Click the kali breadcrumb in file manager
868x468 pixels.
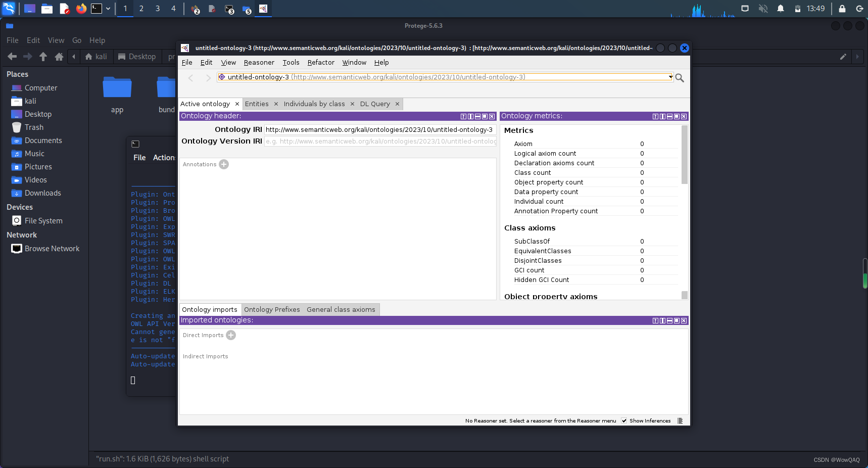[97, 57]
